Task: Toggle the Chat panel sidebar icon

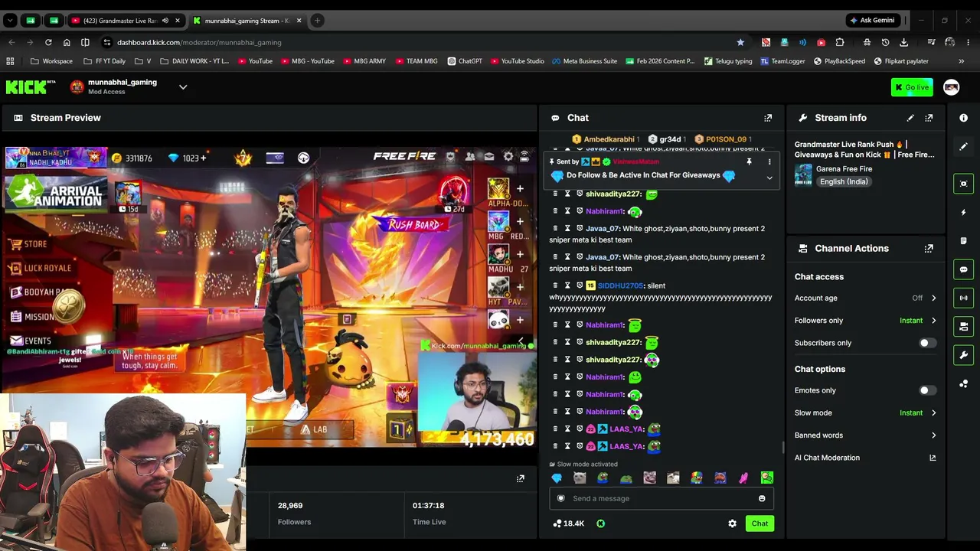Action: [964, 269]
